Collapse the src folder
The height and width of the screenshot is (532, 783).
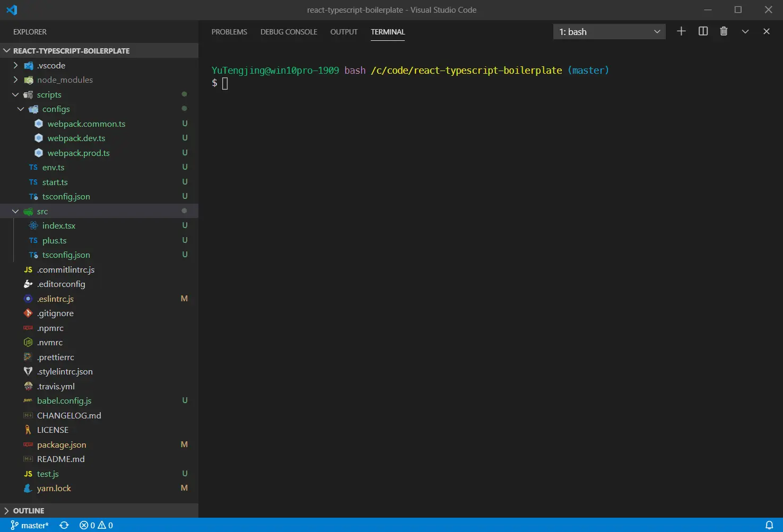click(99, 211)
